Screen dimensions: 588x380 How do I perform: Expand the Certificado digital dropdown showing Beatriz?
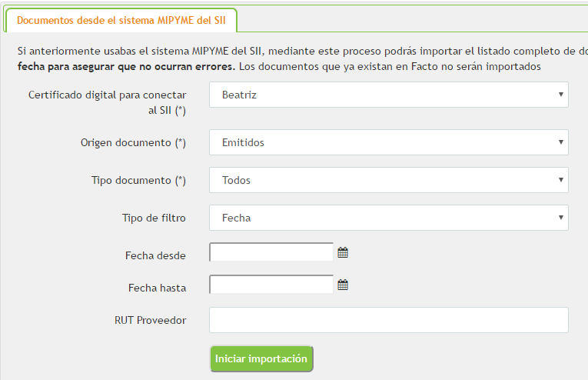[388, 95]
